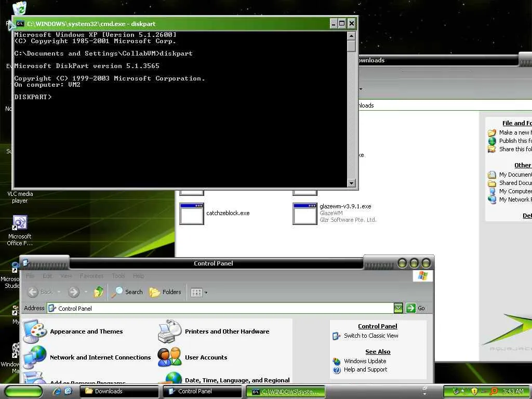The image size is (532, 399).
Task: Click the cmd.exe system menu icon
Action: tap(20, 23)
